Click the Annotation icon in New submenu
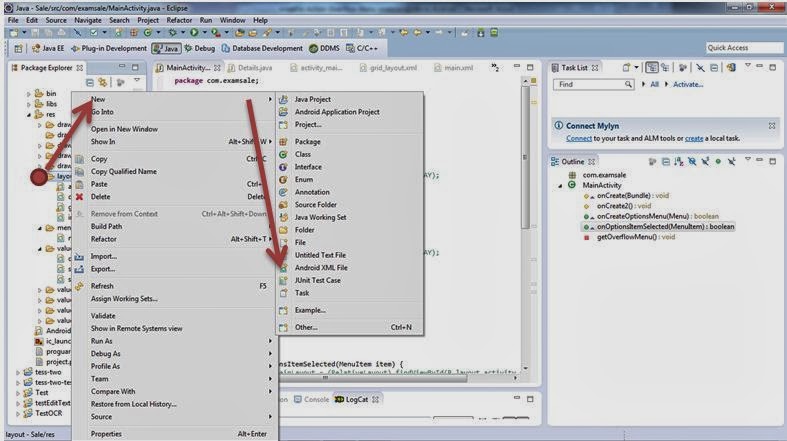This screenshot has width=787, height=441. click(x=284, y=192)
